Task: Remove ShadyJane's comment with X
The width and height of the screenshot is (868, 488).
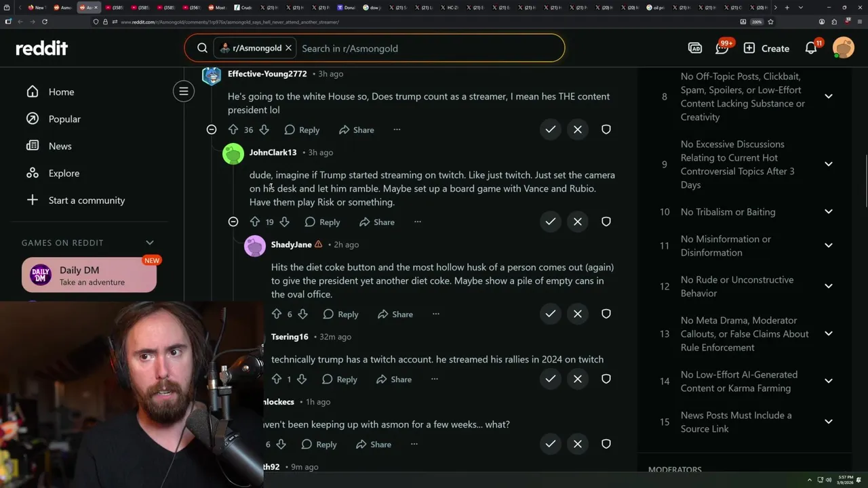Action: (x=578, y=314)
